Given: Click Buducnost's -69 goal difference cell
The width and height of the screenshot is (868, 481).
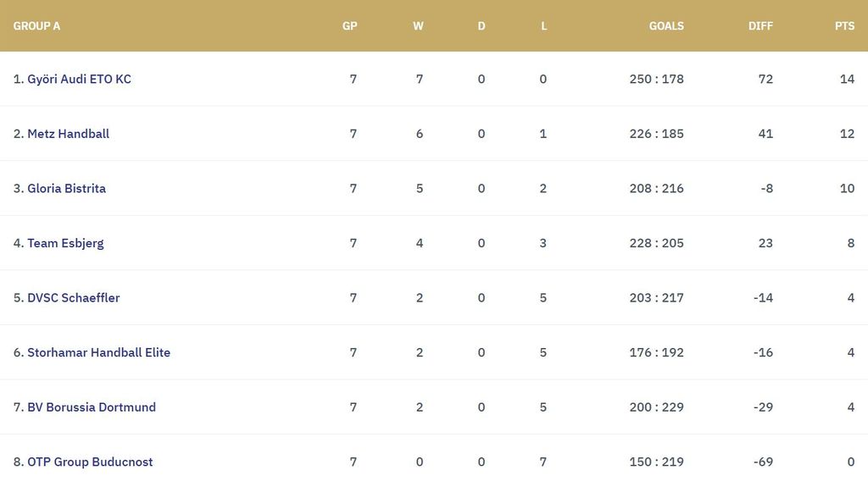Looking at the screenshot, I should pyautogui.click(x=763, y=462).
